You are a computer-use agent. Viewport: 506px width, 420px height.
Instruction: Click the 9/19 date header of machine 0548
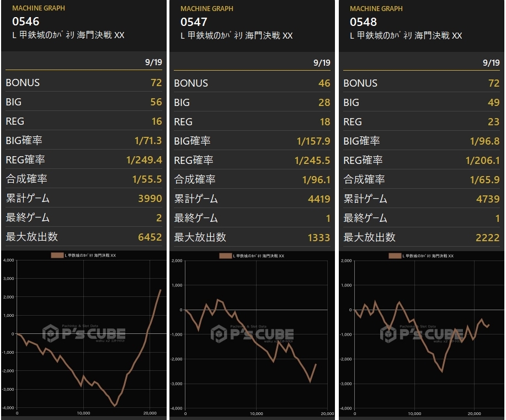pyautogui.click(x=491, y=62)
